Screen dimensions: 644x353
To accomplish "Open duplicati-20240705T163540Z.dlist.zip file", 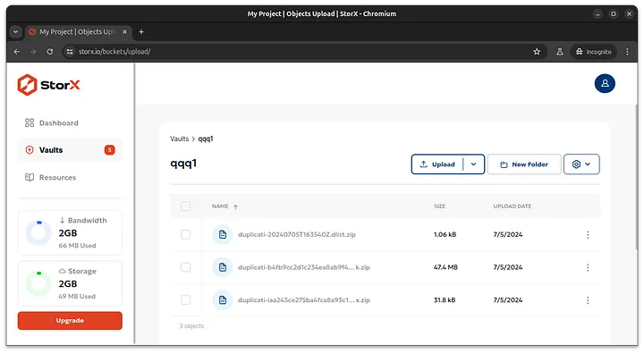I will coord(297,234).
